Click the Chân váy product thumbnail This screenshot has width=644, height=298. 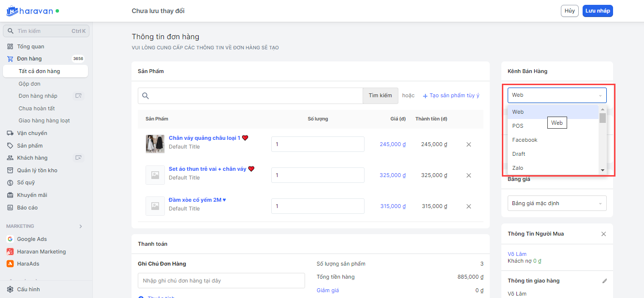[x=155, y=144]
